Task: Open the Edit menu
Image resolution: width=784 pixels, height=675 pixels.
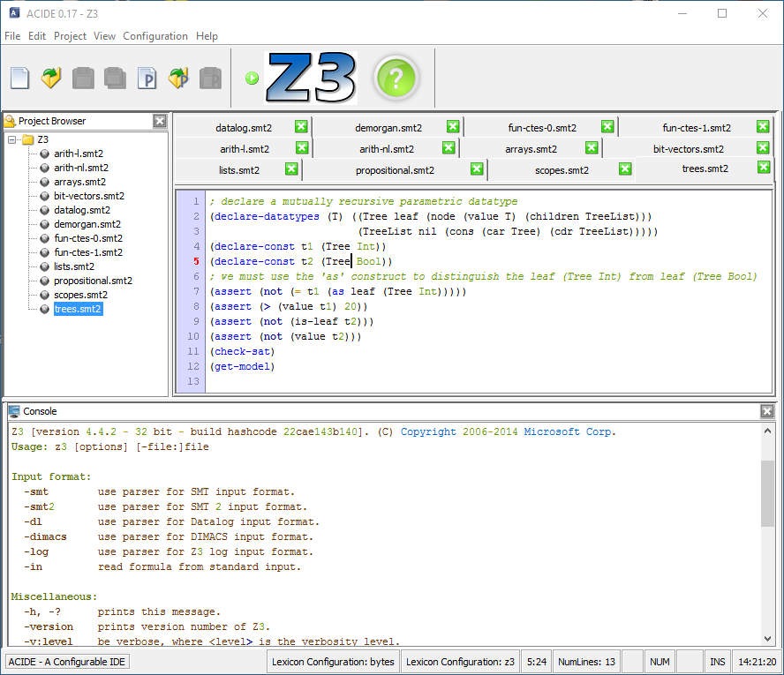Action: pyautogui.click(x=37, y=36)
